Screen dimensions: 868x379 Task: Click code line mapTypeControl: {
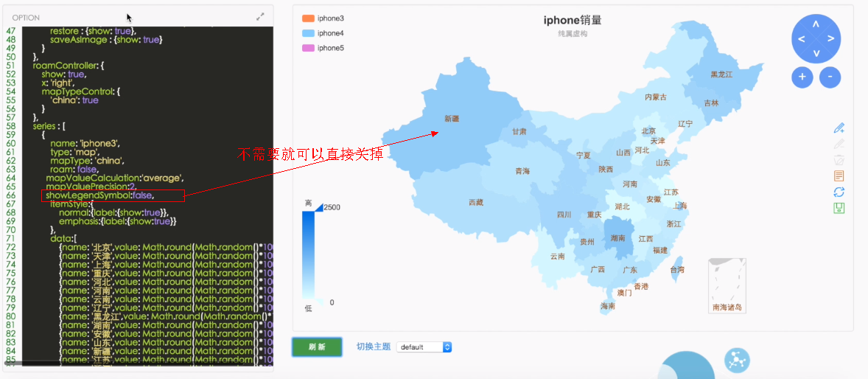click(80, 91)
